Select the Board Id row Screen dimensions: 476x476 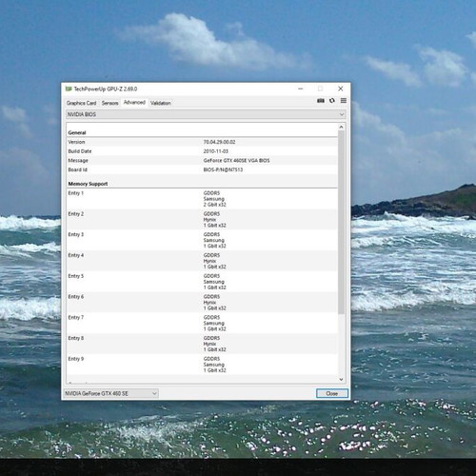[202, 169]
